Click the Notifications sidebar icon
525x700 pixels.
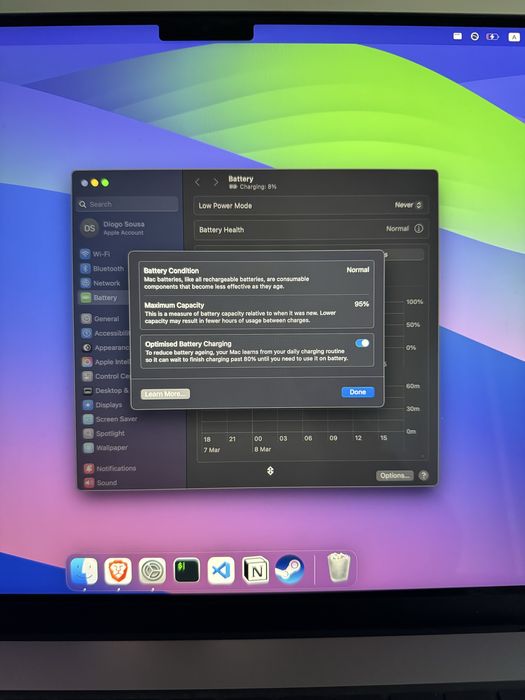pyautogui.click(x=89, y=468)
